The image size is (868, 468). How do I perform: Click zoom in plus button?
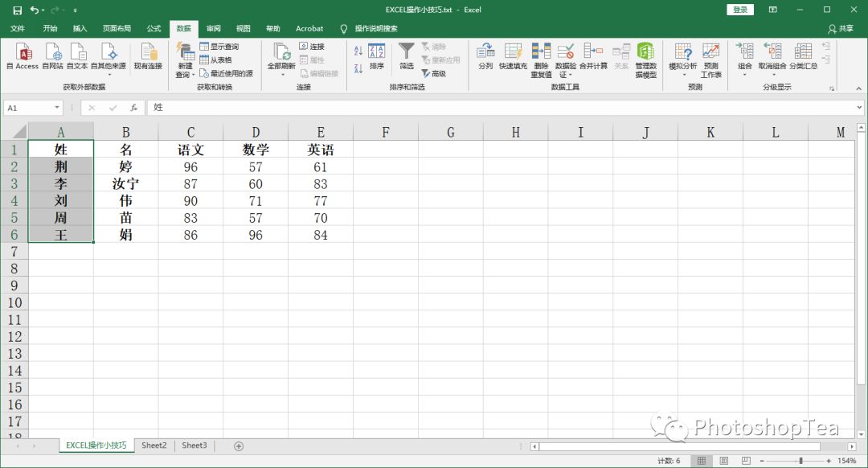pos(829,461)
